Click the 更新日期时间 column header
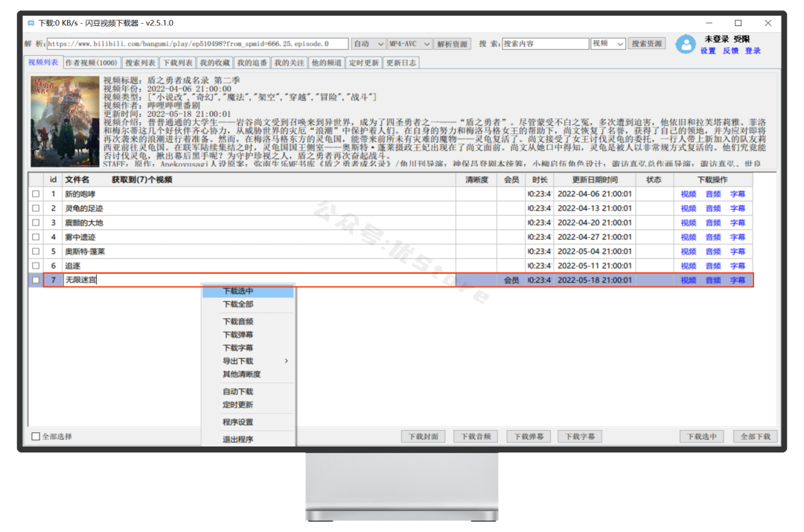This screenshot has height=532, width=804. coord(595,180)
